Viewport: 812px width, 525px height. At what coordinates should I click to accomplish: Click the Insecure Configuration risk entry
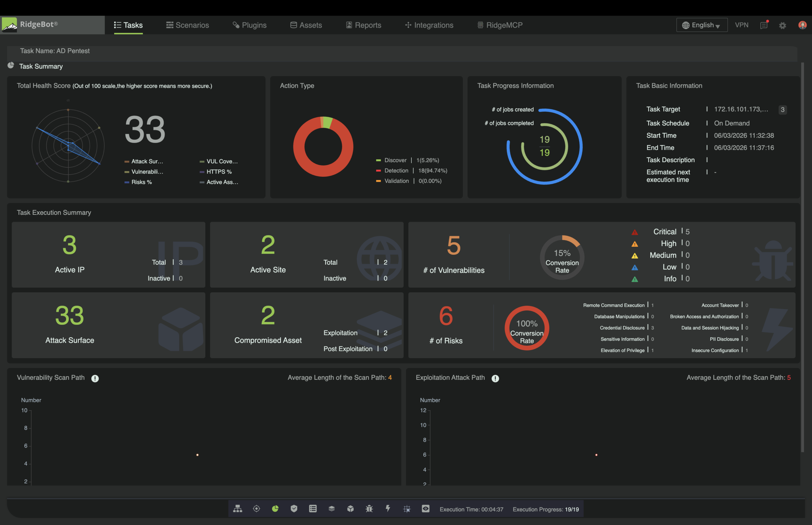pos(720,350)
